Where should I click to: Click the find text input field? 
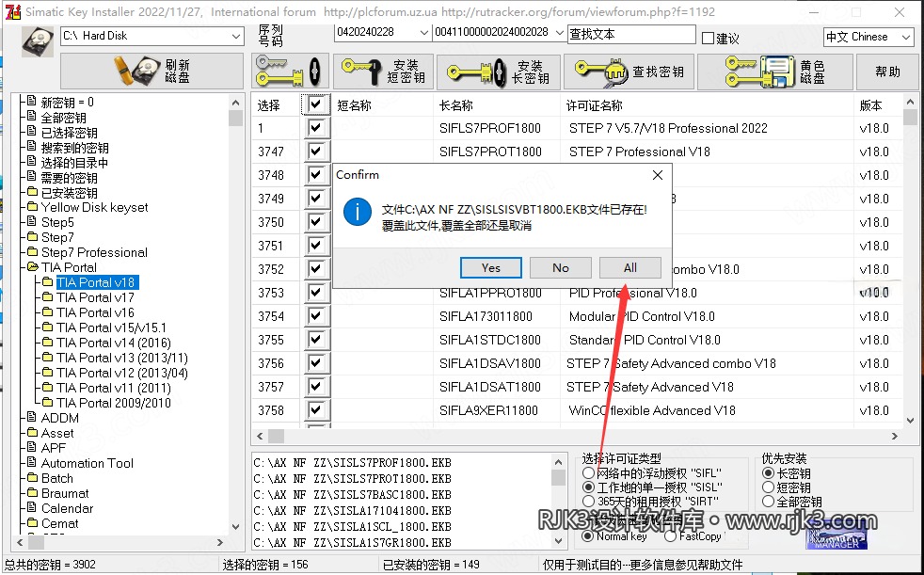(631, 34)
